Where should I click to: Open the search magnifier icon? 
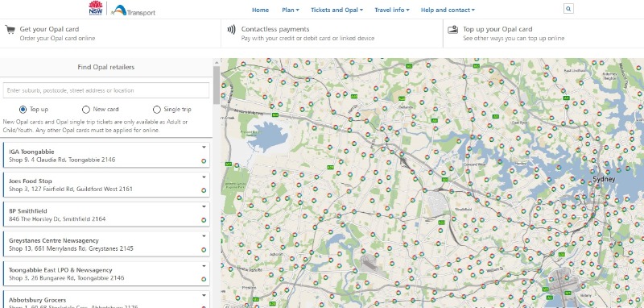[568, 9]
